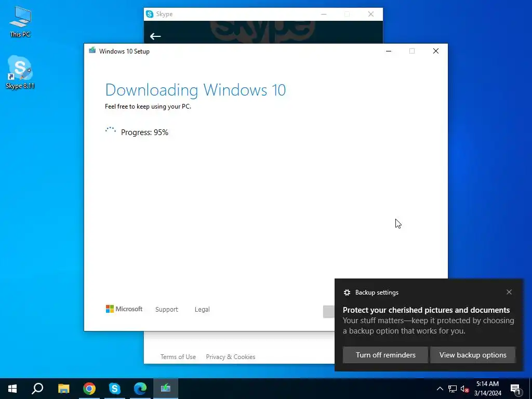Turn off reminders in backup notification
The image size is (532, 399).
(x=385, y=355)
